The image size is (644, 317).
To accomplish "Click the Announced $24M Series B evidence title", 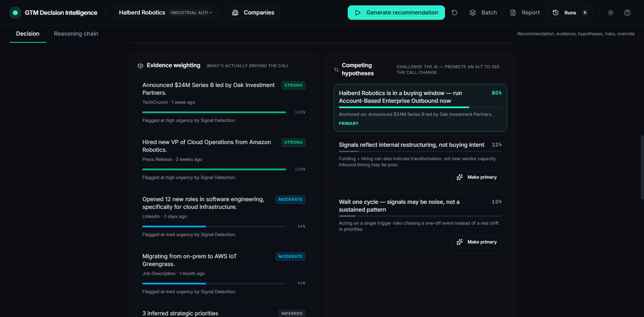I will [208, 89].
